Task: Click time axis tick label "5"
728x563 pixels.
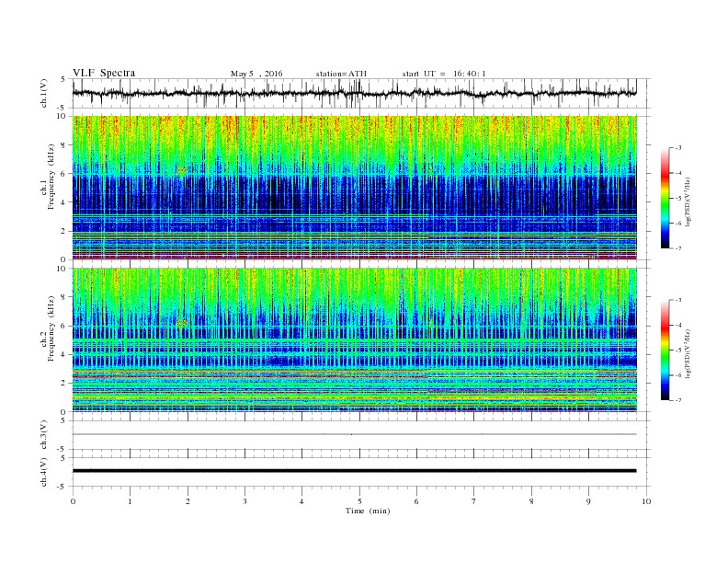Action: click(x=359, y=501)
